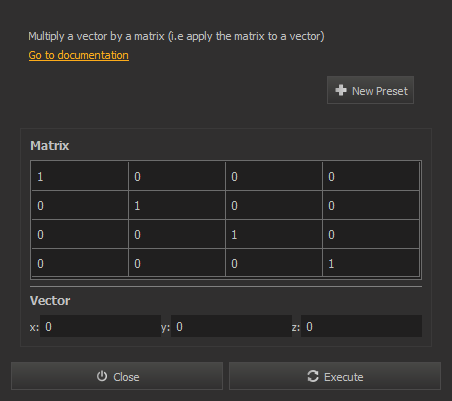Click the Execute button
The image size is (452, 401).
point(335,376)
